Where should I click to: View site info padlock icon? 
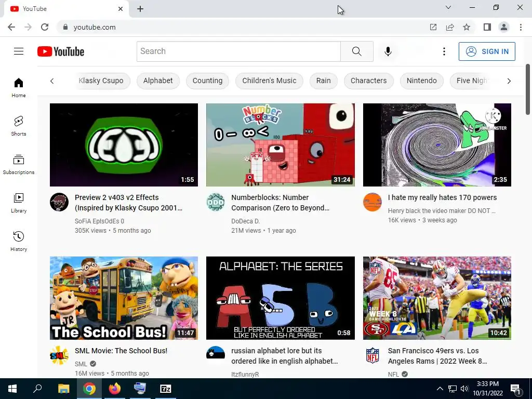pos(65,27)
